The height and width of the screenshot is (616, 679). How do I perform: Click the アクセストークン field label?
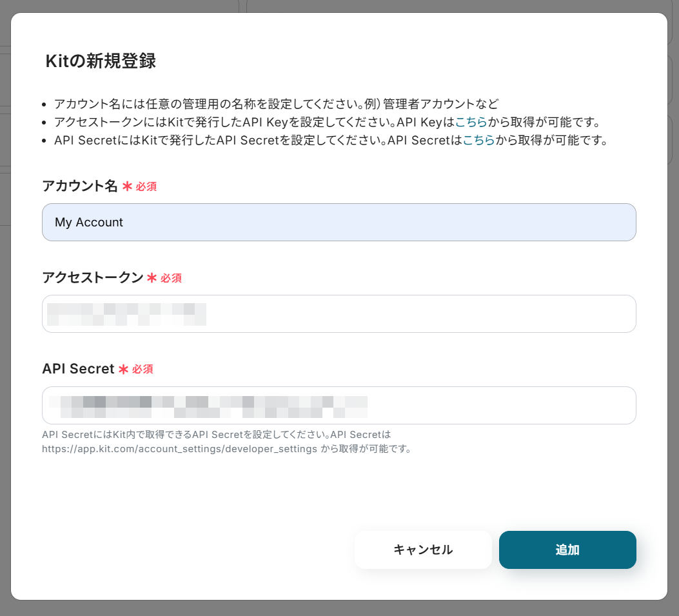point(92,278)
